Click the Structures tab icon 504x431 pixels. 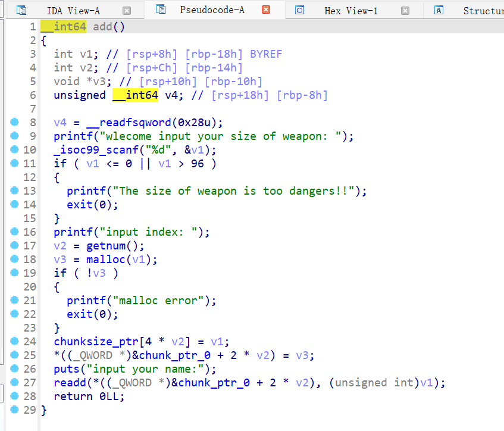tap(439, 10)
